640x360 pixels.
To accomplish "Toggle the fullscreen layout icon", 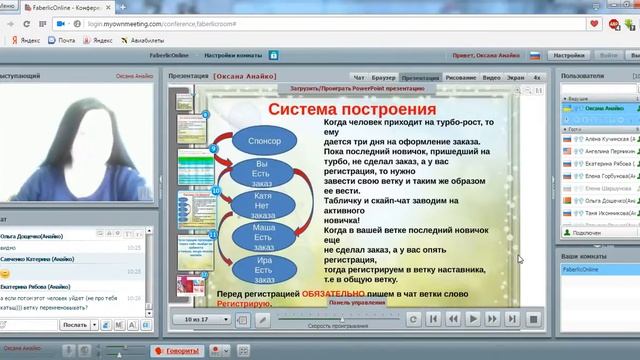I will [x=243, y=351].
